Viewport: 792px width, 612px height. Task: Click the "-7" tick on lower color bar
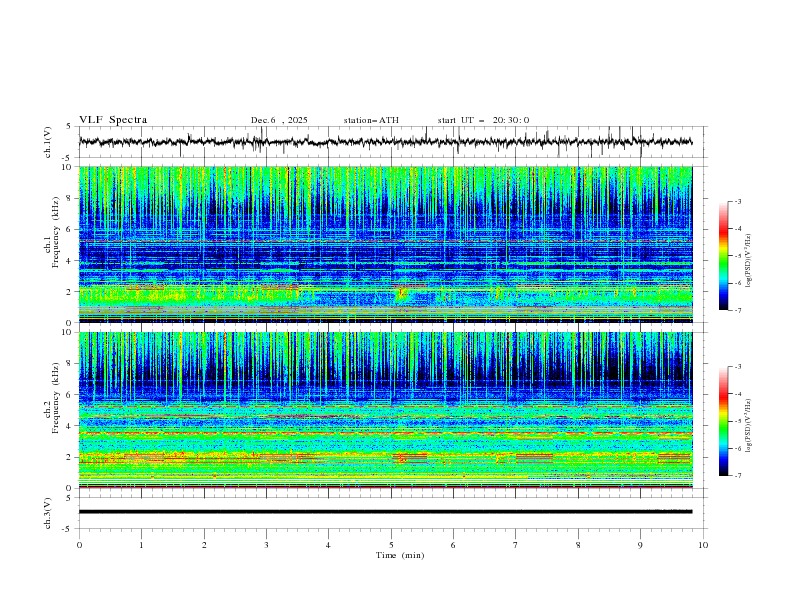coord(738,476)
